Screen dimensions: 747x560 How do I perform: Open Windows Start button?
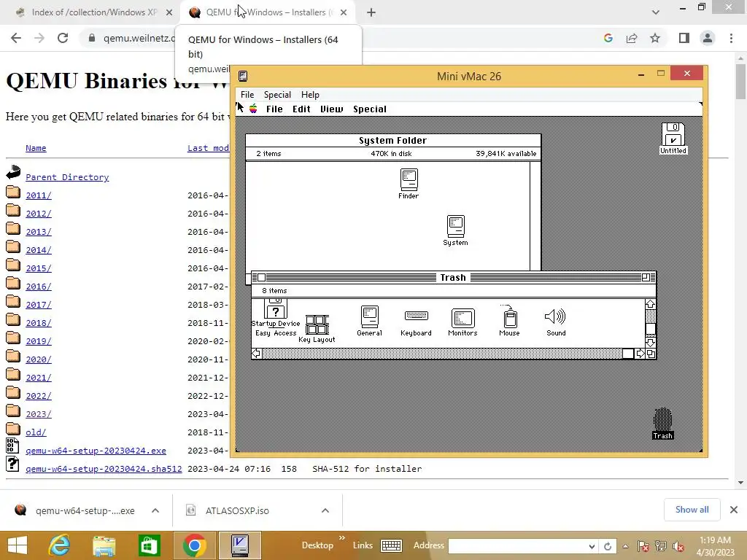point(18,545)
